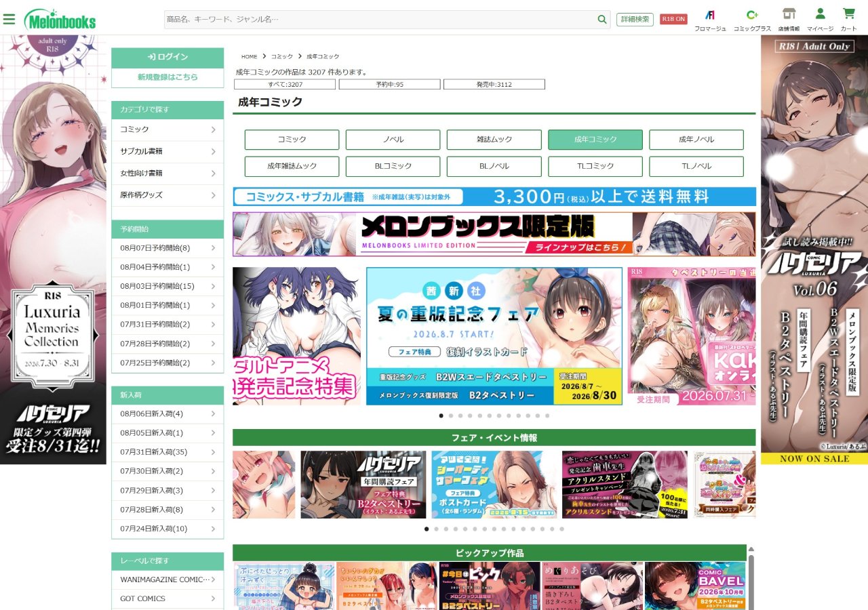Open 08月03日予約開始(15) list entry
This screenshot has width=868, height=610.
pos(167,286)
